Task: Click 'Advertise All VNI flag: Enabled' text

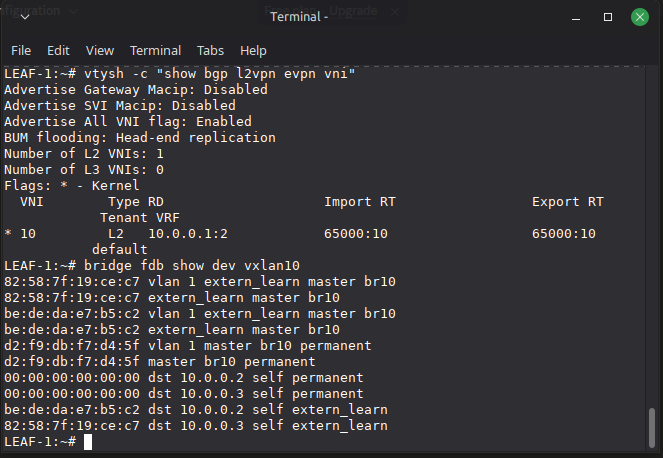Action: 128,122
